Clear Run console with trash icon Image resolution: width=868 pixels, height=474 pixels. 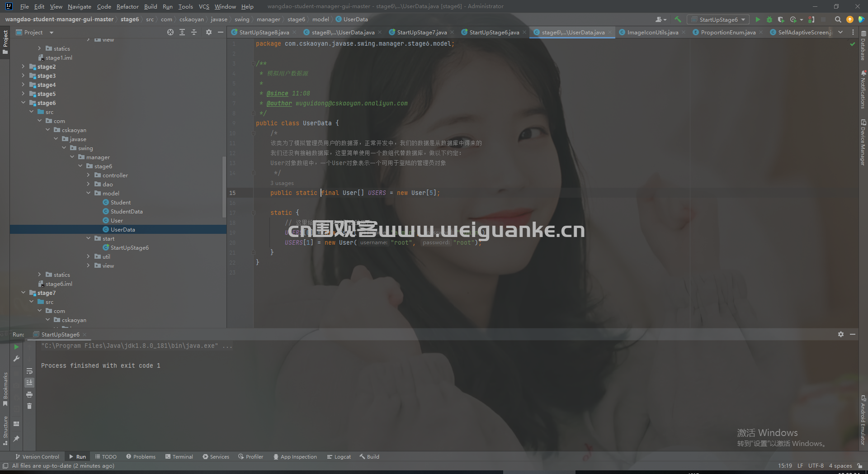click(29, 406)
